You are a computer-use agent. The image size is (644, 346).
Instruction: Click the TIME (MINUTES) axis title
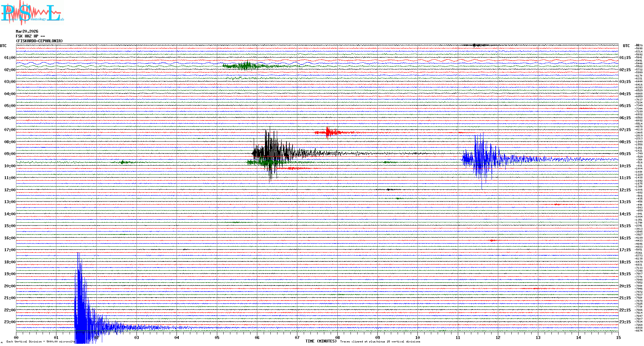pos(321,341)
